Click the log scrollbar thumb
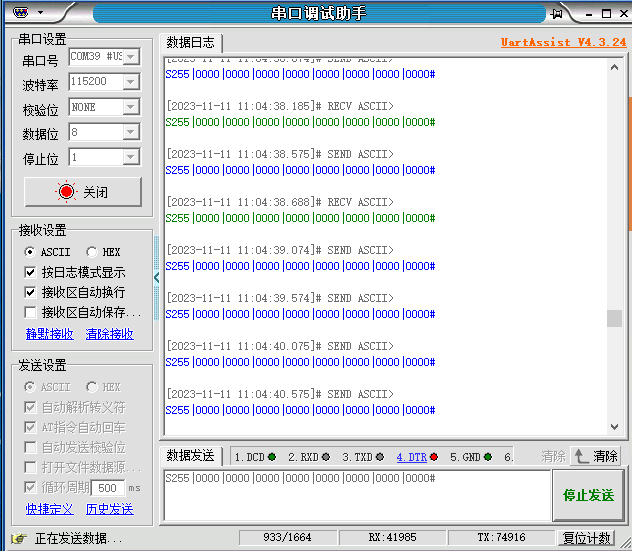This screenshot has width=632, height=551. coord(614,318)
